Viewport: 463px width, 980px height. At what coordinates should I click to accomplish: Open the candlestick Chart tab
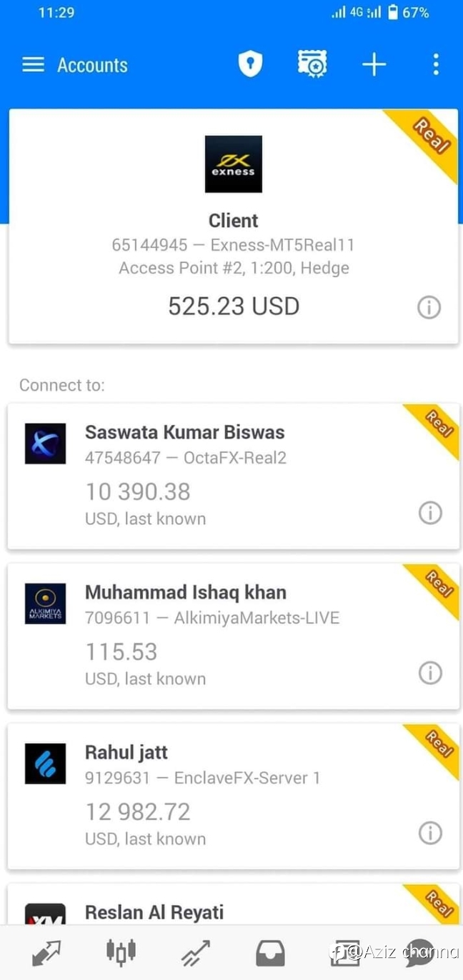click(x=121, y=952)
